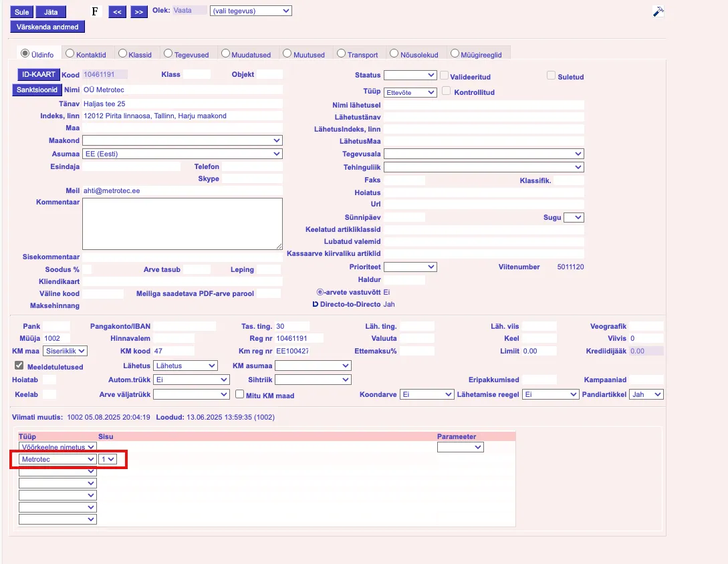Screen dimensions: 728x564
Task: Click the hammer settings icon
Action: pyautogui.click(x=658, y=11)
